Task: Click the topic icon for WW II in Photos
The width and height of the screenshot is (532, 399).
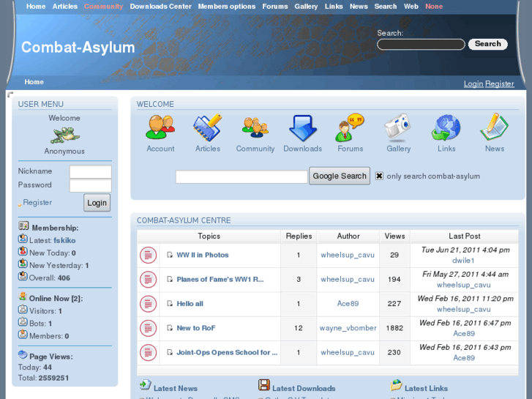Action: [149, 255]
